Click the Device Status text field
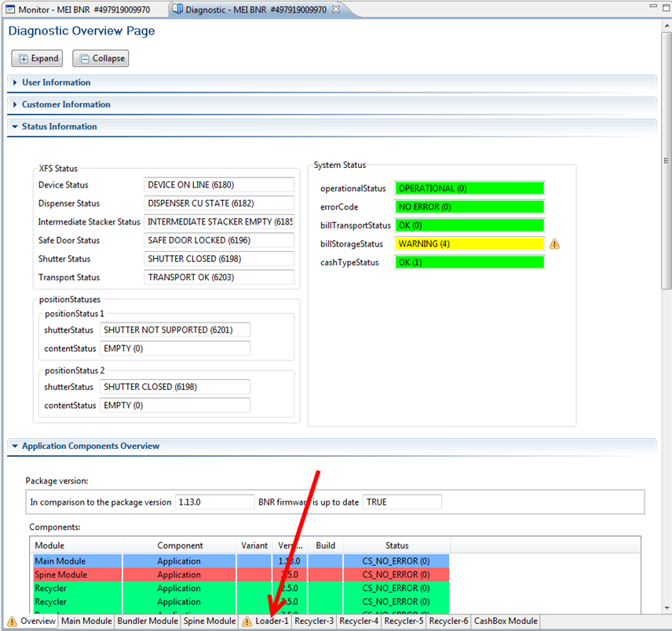 click(x=218, y=185)
